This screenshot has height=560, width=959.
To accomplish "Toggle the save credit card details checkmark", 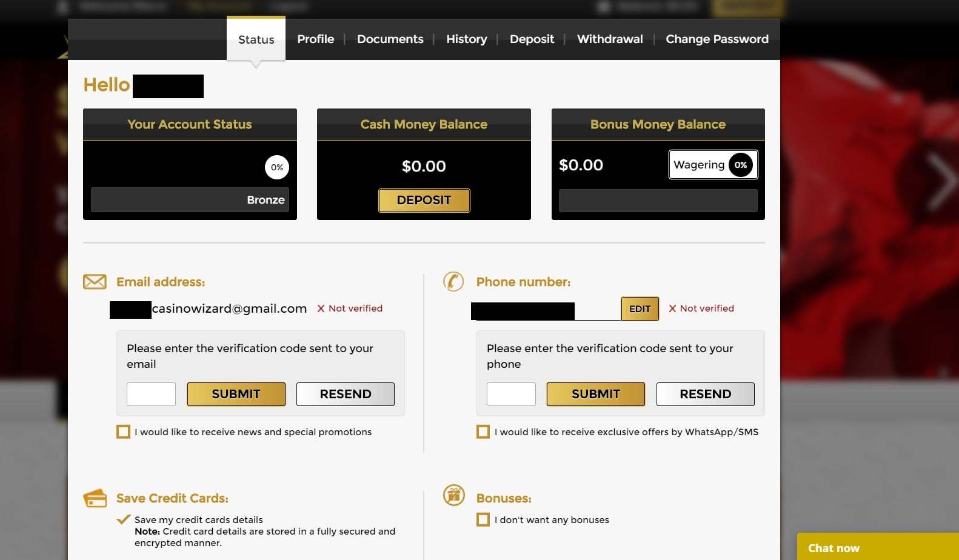I will 124,519.
